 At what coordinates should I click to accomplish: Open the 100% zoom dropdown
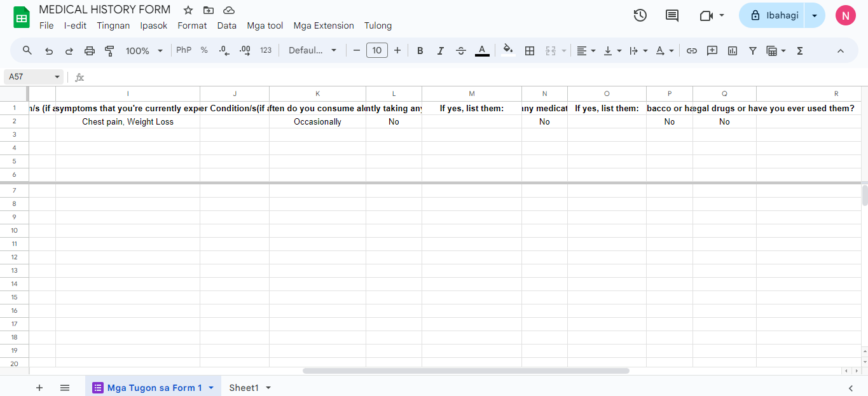pos(144,50)
